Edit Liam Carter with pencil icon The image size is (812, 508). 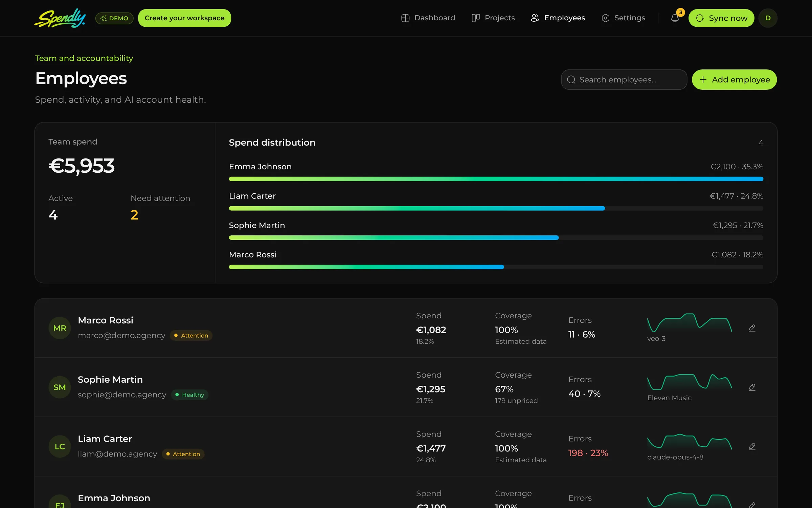[x=752, y=446]
